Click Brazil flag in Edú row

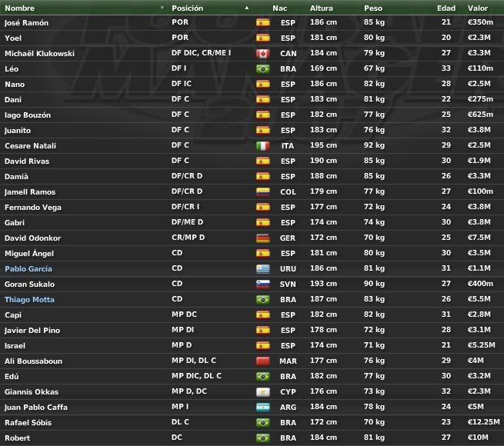pyautogui.click(x=263, y=376)
